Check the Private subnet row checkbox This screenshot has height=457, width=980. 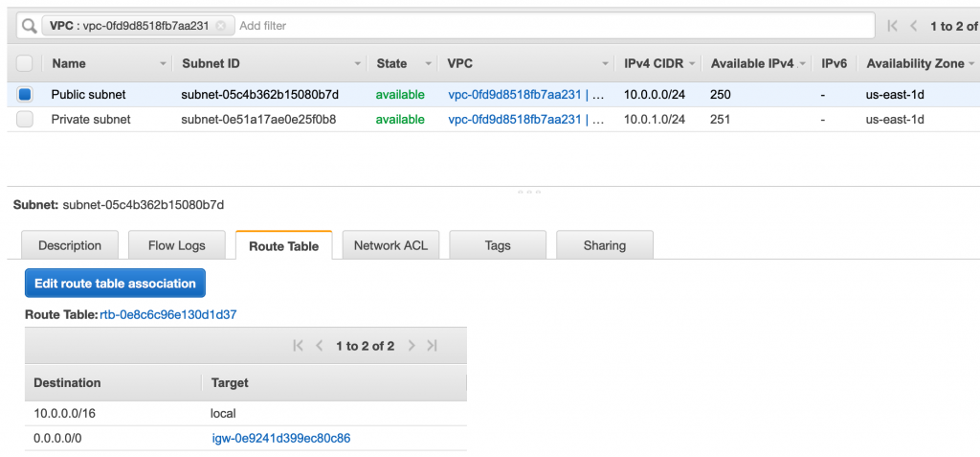coord(25,120)
